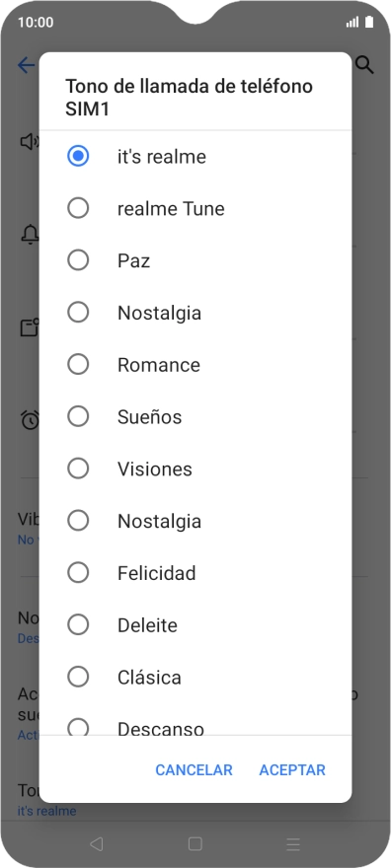Screen dimensions: 391x868
Task: Select the Sueños ringtone
Action: coord(195,416)
